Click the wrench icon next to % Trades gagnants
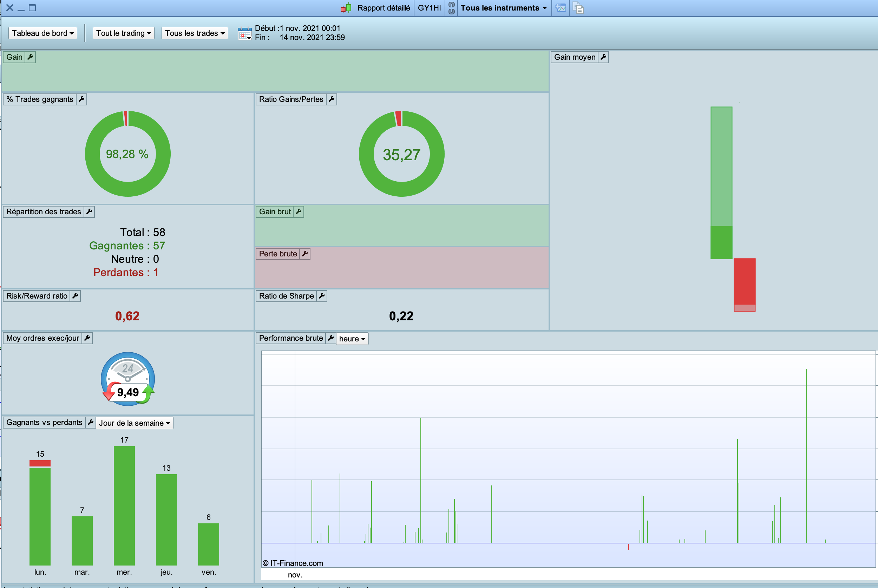The width and height of the screenshot is (878, 588). pyautogui.click(x=81, y=99)
